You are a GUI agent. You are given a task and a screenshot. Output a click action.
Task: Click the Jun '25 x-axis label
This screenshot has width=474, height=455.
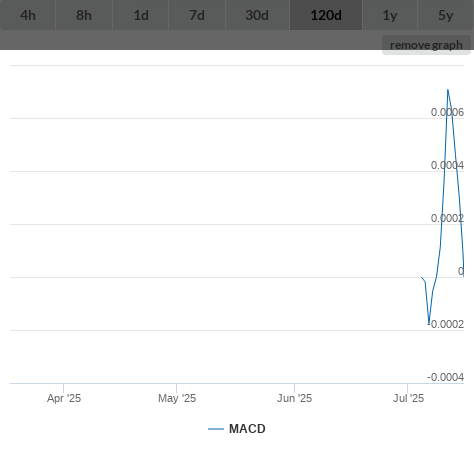294,398
